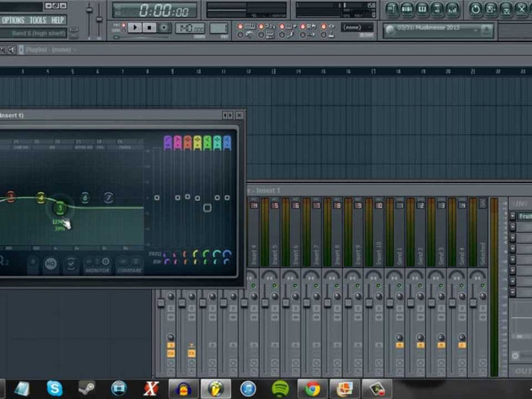This screenshot has height=399, width=532.
Task: Open the TOOLS menu
Action: coord(38,20)
